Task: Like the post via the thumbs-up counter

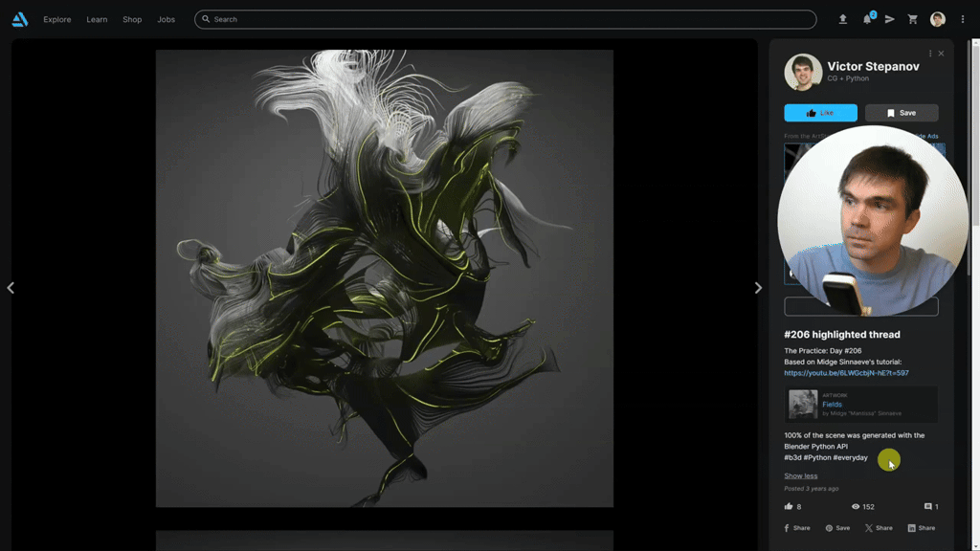Action: pyautogui.click(x=793, y=506)
